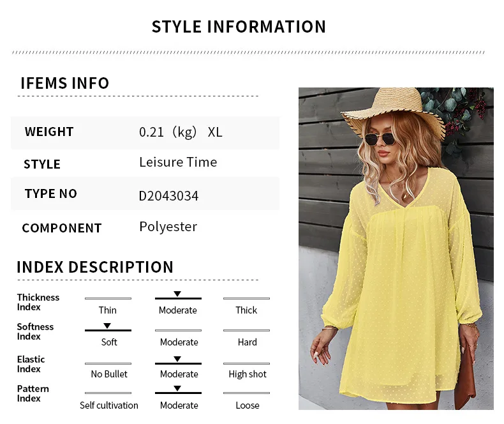The image size is (504, 424).
Task: Click the COMPONENT label
Action: (62, 228)
